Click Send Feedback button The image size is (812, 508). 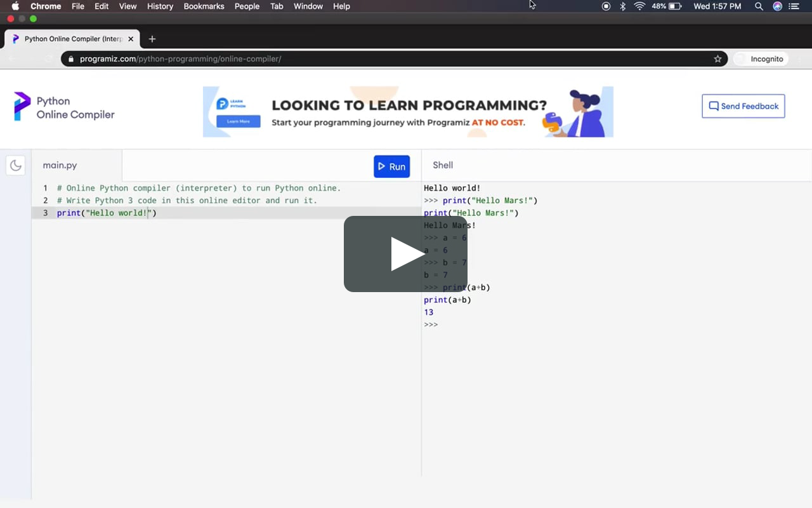pos(743,106)
